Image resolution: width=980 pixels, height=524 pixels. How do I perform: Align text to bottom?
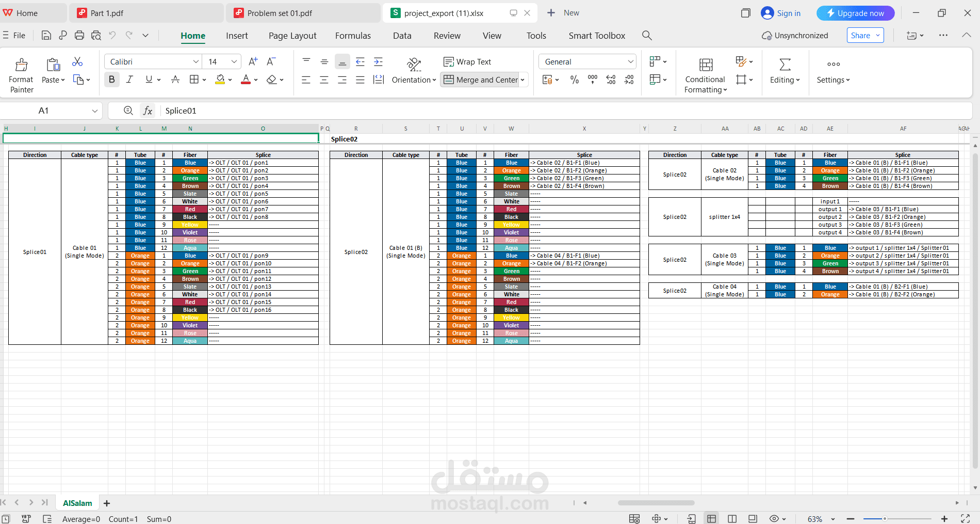[x=342, y=61]
